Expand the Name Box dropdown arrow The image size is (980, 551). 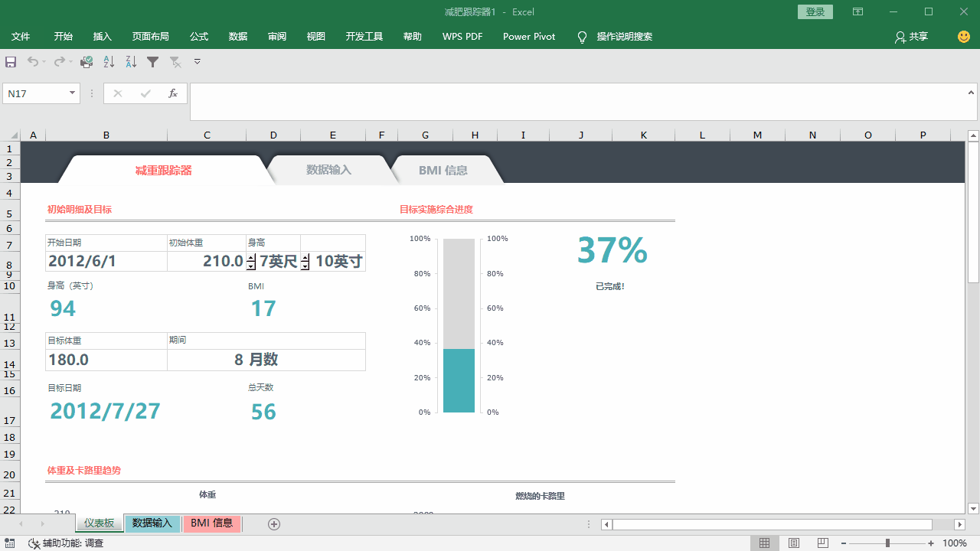73,93
